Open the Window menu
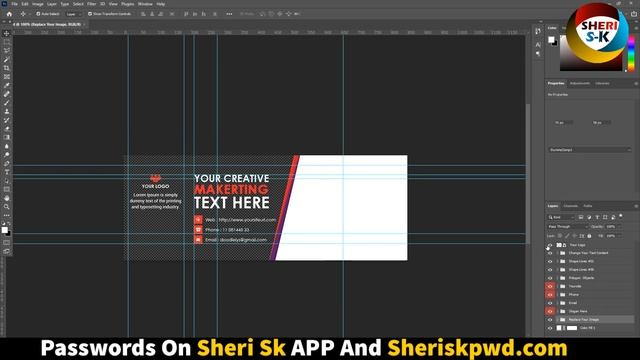 [145, 4]
